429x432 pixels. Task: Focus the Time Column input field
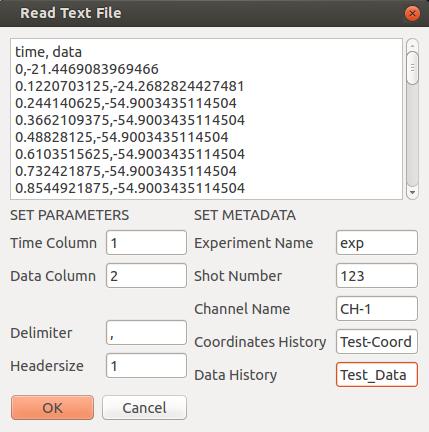coord(146,243)
